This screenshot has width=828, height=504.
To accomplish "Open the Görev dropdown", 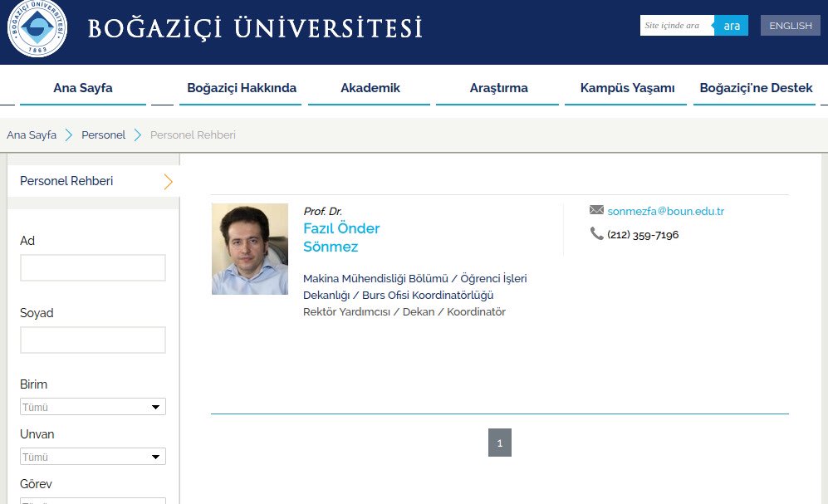I will coord(92,500).
